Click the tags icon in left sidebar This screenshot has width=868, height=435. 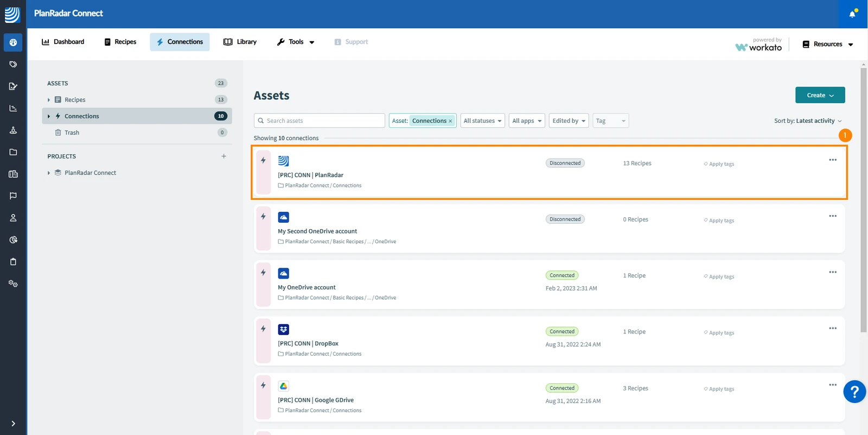13,64
